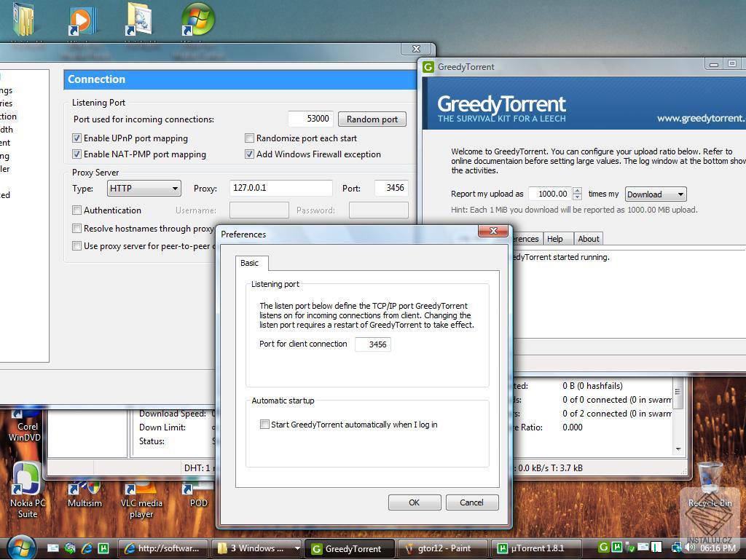This screenshot has width=746, height=560.
Task: Launch Internet Explorer from quick launch
Action: 87,548
